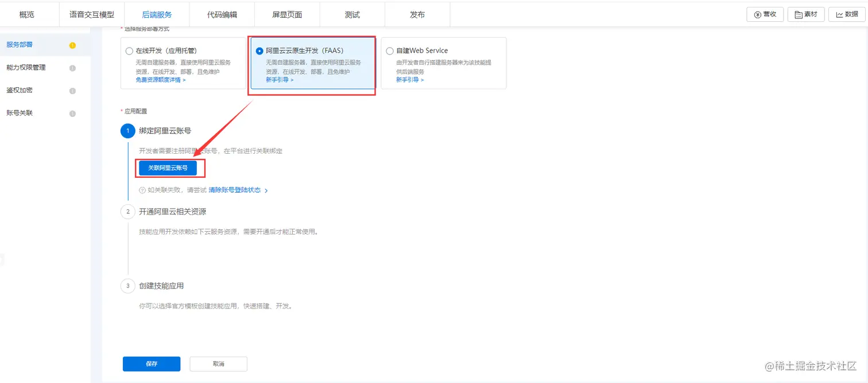The height and width of the screenshot is (383, 868).
Task: Select the 自建Web Service radio option
Action: [x=390, y=50]
